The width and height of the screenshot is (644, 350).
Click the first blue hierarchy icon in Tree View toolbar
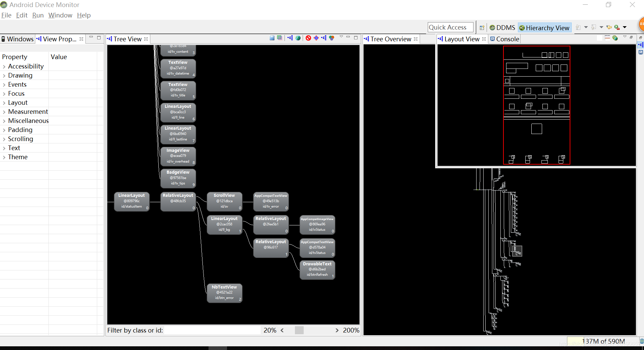[290, 38]
